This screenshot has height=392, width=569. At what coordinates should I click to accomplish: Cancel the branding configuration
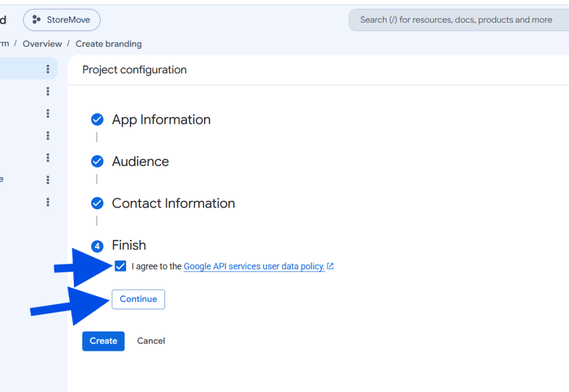tap(151, 341)
